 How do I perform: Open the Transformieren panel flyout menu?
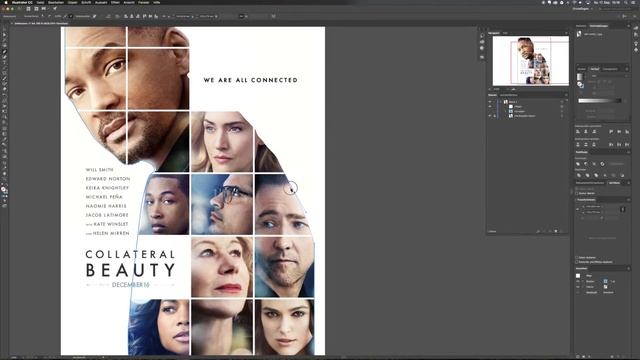coord(628,200)
